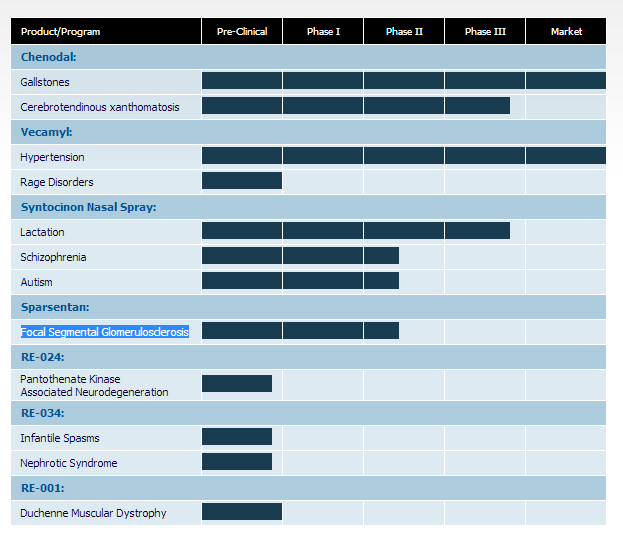Click Lactation Pre-Clinical progress bar

pos(242,231)
